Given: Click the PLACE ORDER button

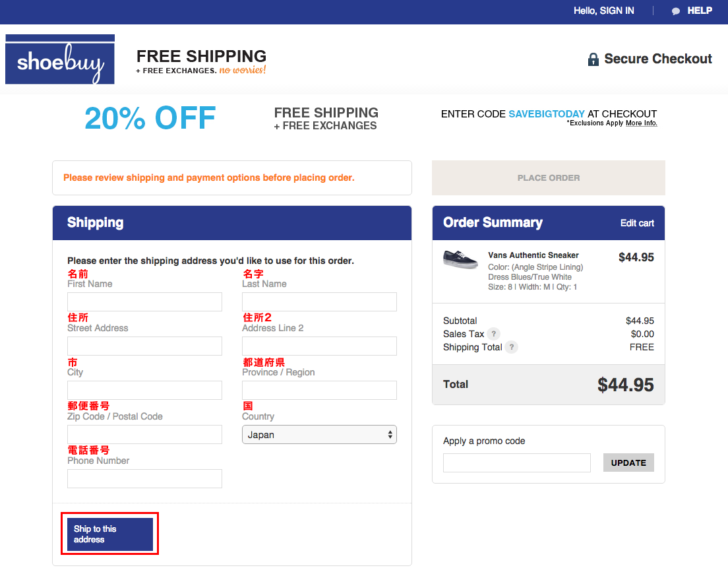Looking at the screenshot, I should pyautogui.click(x=549, y=178).
